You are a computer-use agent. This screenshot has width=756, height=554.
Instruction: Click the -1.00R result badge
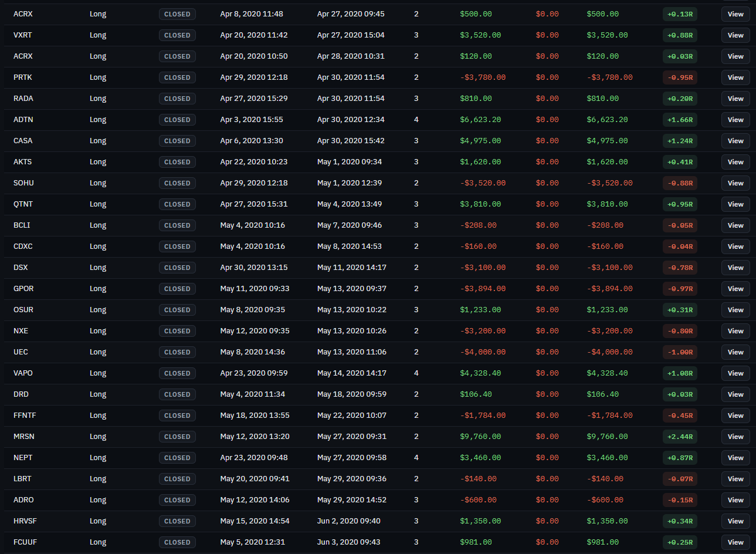[x=680, y=352]
